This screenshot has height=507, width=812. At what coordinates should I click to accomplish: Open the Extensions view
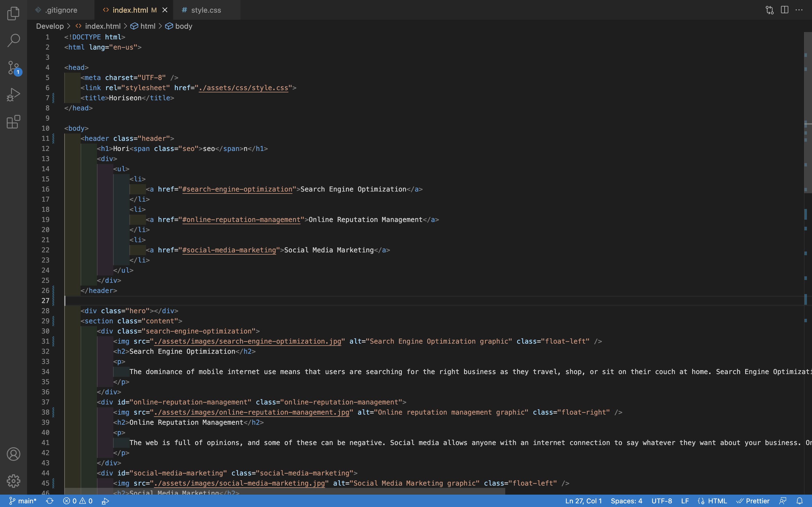pos(14,122)
